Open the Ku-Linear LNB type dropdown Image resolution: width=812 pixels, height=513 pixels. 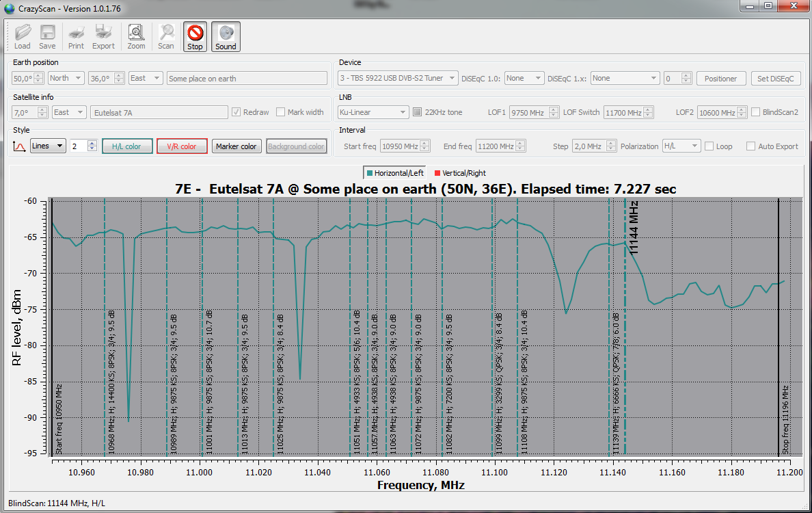click(373, 112)
